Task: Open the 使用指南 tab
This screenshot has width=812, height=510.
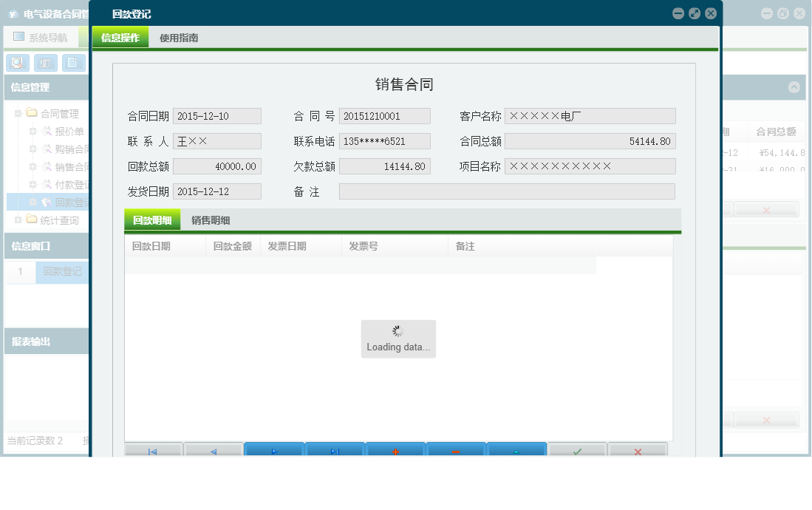Action: 180,37
